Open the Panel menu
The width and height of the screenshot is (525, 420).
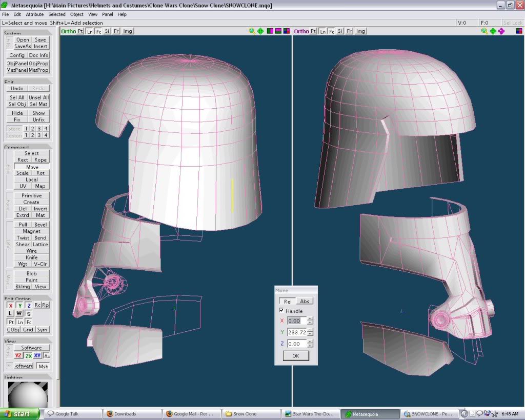click(108, 14)
